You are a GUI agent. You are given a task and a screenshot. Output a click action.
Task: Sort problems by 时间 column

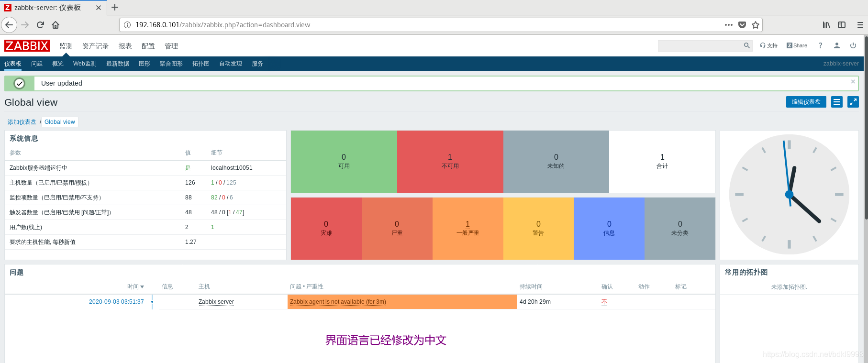pyautogui.click(x=135, y=286)
